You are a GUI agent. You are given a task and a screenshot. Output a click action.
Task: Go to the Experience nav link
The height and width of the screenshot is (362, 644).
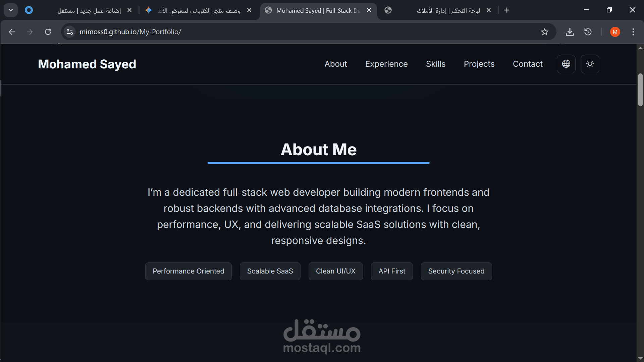(386, 64)
